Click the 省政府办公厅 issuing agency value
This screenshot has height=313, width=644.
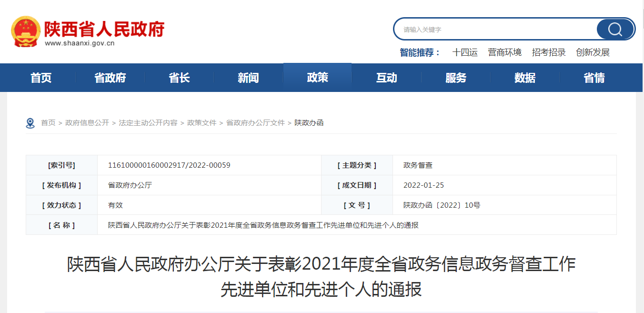point(130,185)
